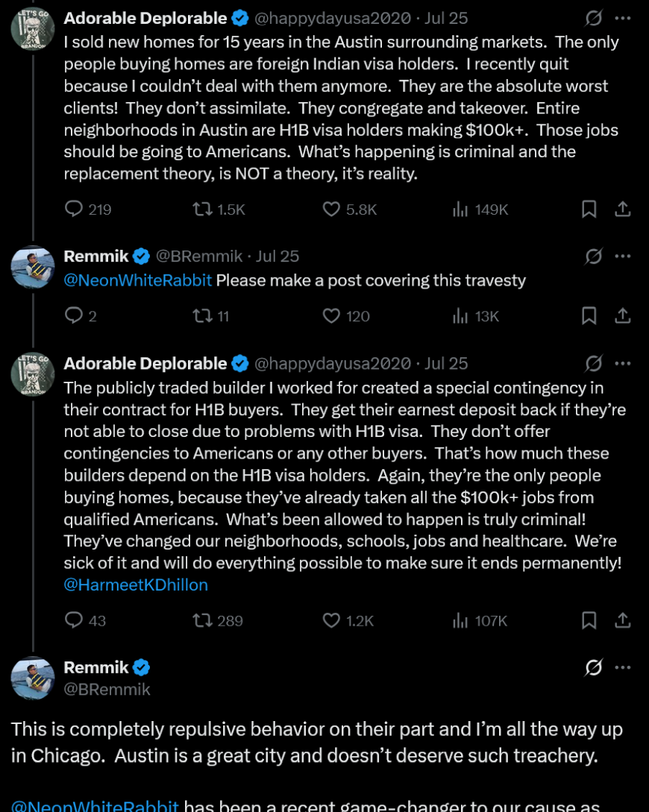Open more options on Remmik's main post
Screen dimensions: 649x812
pyautogui.click(x=622, y=667)
